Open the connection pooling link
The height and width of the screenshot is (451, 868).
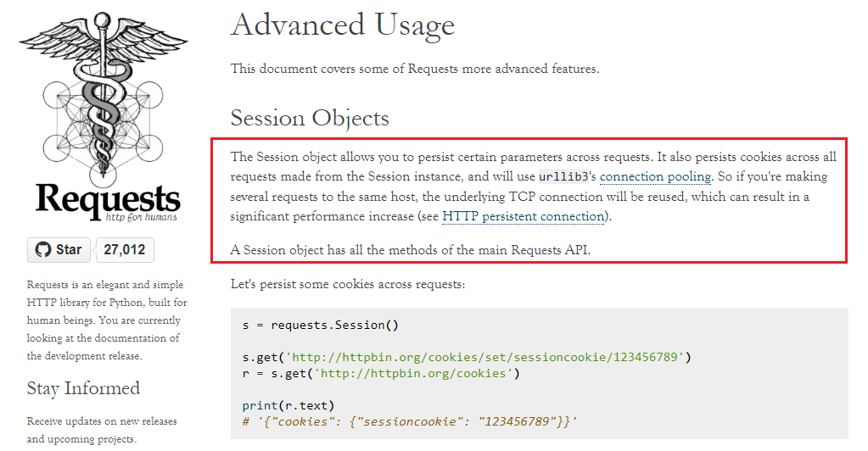pyautogui.click(x=655, y=176)
